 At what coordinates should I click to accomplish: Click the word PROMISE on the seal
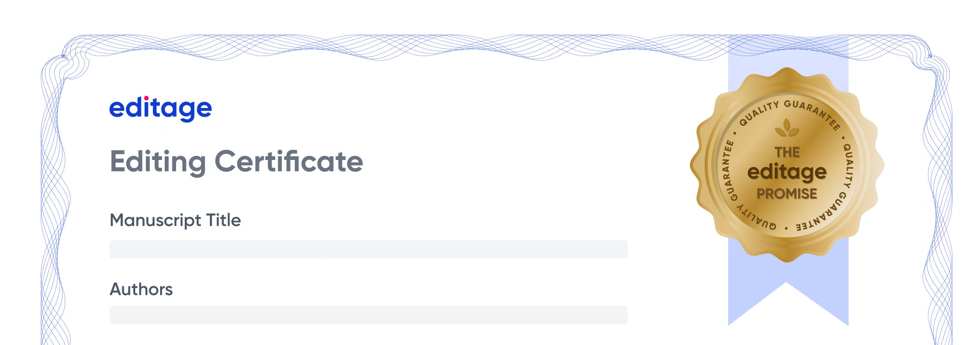click(x=787, y=194)
